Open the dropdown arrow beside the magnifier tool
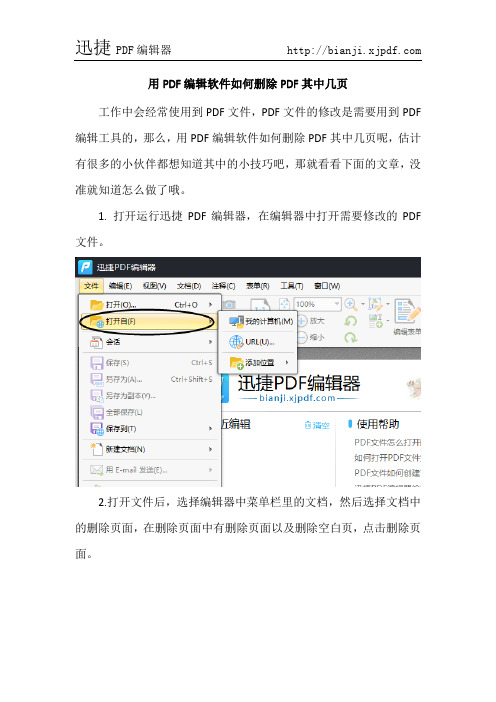496x702 pixels. point(363,304)
